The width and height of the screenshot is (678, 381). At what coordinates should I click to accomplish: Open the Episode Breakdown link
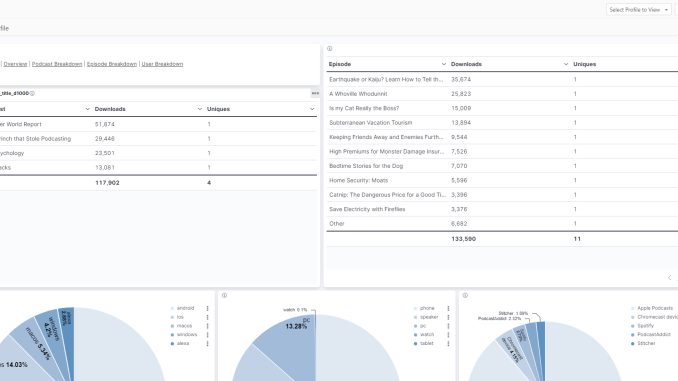112,64
